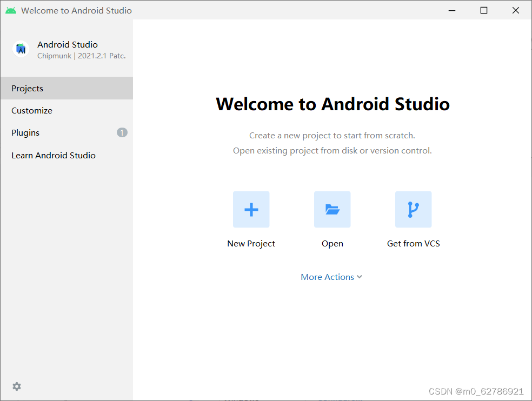Click the Android Studio name in sidebar
Viewport: 532px width, 401px height.
coord(68,44)
